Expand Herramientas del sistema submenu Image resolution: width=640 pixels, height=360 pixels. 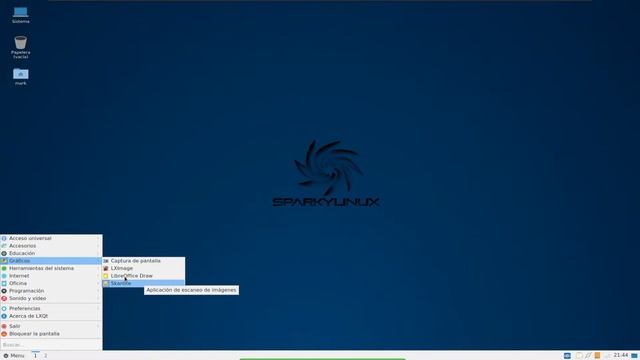point(51,269)
